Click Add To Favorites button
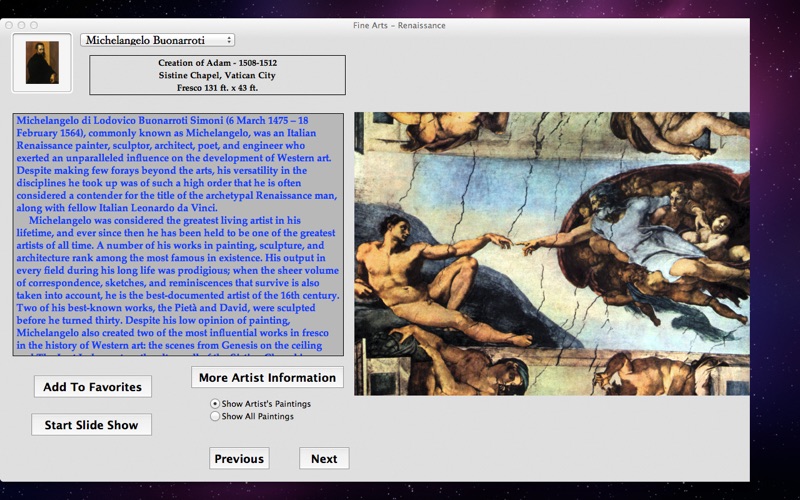 coord(92,387)
